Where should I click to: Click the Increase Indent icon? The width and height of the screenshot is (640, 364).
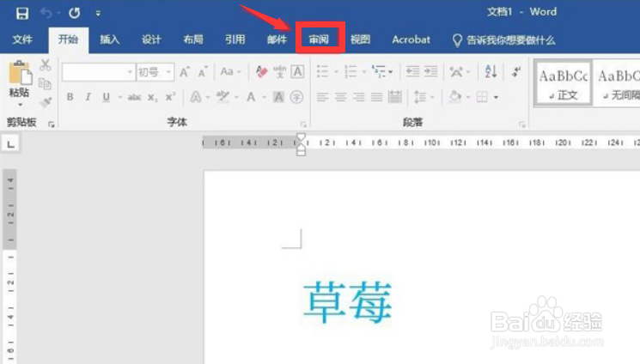tap(430, 72)
